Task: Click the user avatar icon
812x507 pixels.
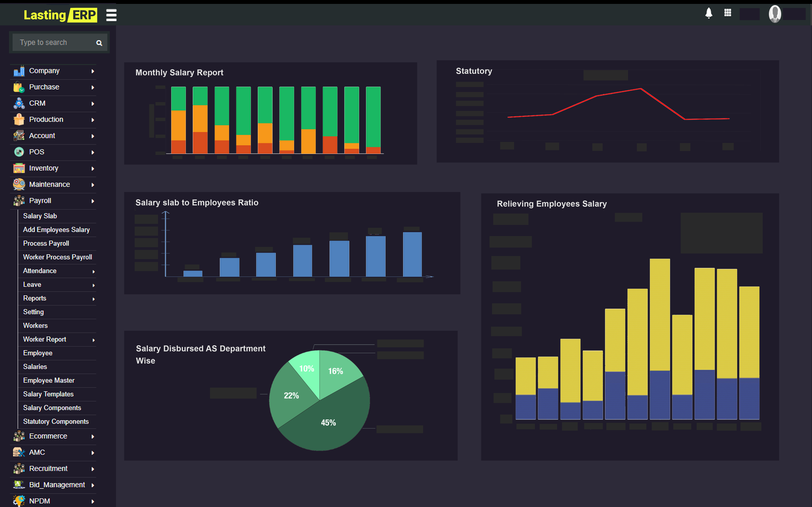Action: (775, 14)
